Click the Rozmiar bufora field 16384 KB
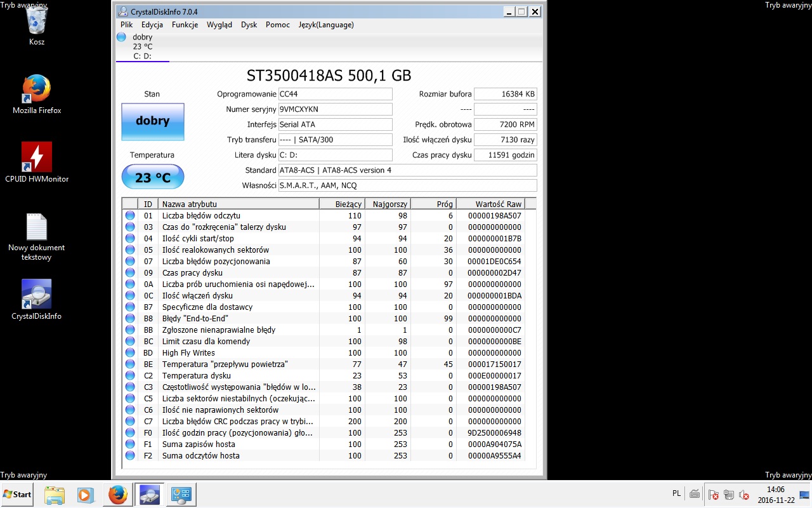This screenshot has width=812, height=508. coord(506,94)
